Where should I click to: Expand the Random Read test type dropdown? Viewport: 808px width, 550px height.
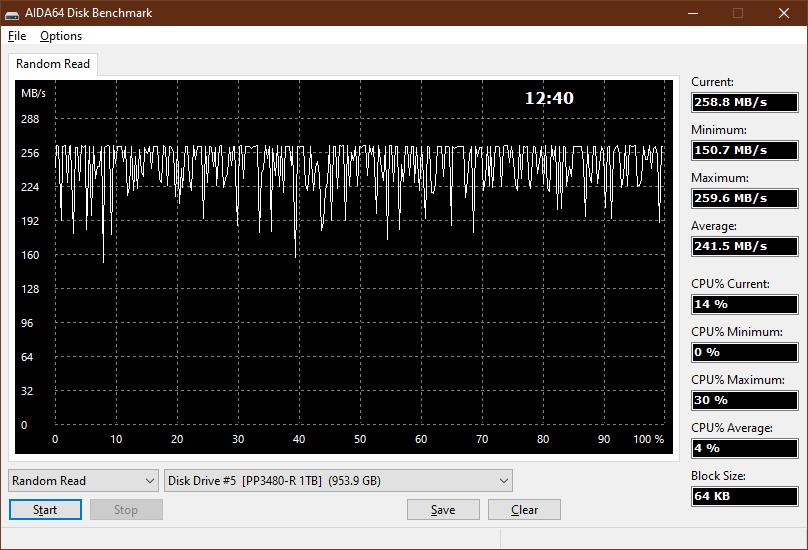click(83, 480)
